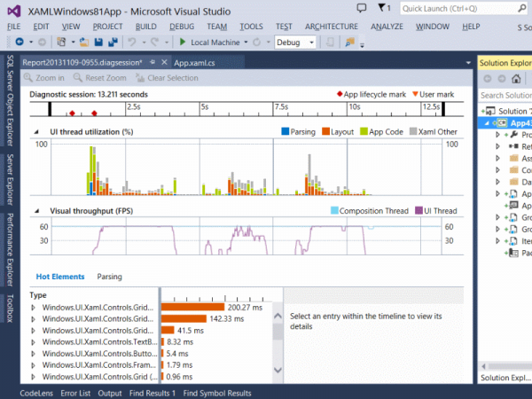Viewport: 532px width, 399px height.
Task: Open the New Project dropdown arrow
Action: pyautogui.click(x=73, y=43)
